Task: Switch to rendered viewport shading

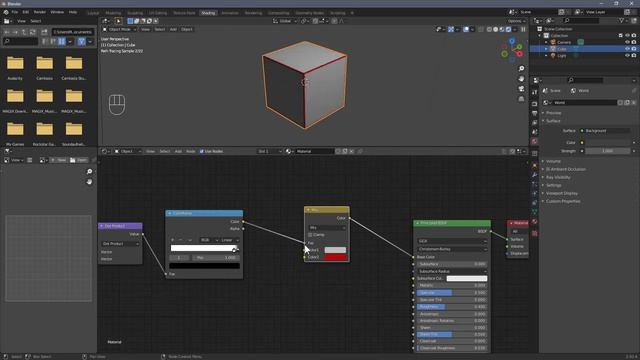Action: point(509,29)
